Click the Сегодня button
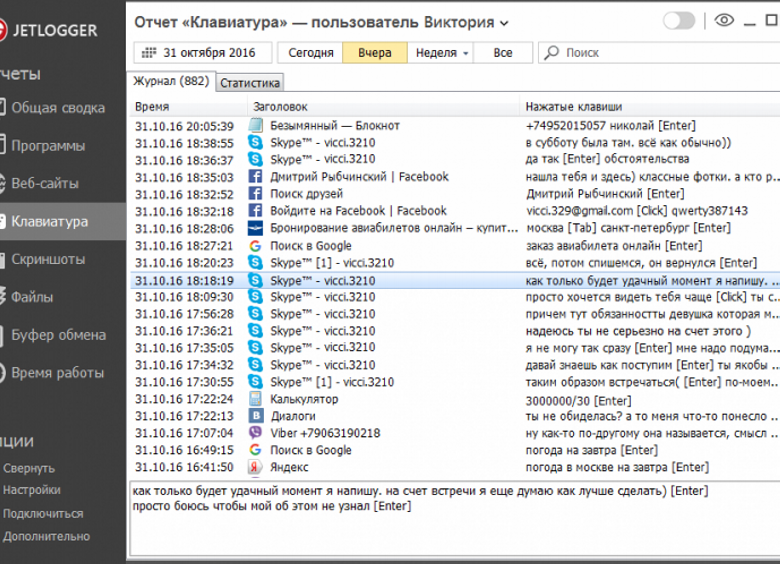Screen dimensions: 780x564 [x=310, y=53]
